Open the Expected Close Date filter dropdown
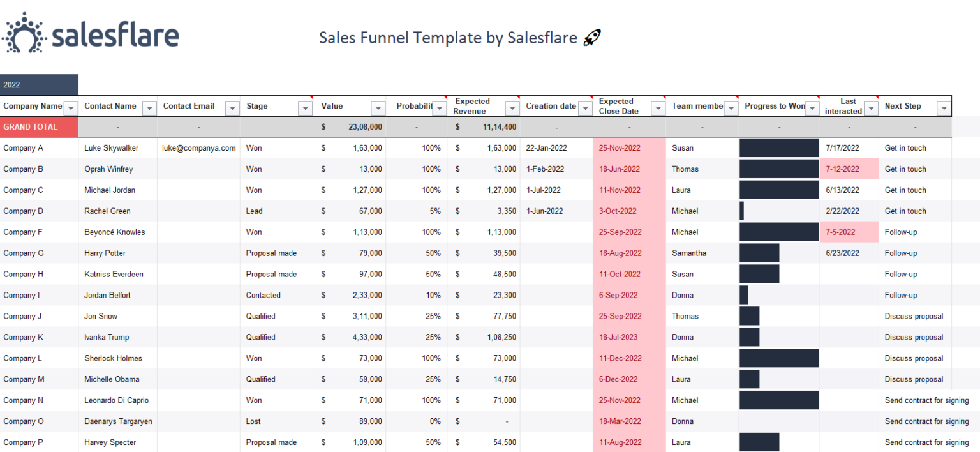The width and height of the screenshot is (980, 452). [x=658, y=107]
